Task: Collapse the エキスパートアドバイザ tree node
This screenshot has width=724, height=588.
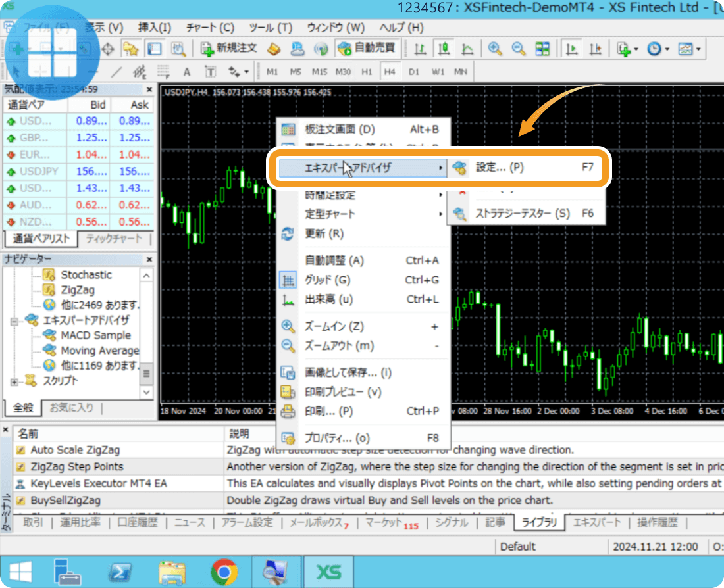Action: [x=14, y=320]
